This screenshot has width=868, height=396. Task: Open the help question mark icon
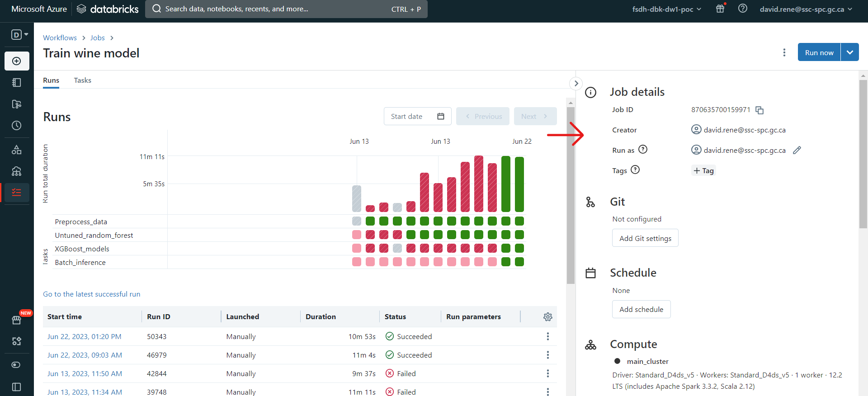click(742, 9)
